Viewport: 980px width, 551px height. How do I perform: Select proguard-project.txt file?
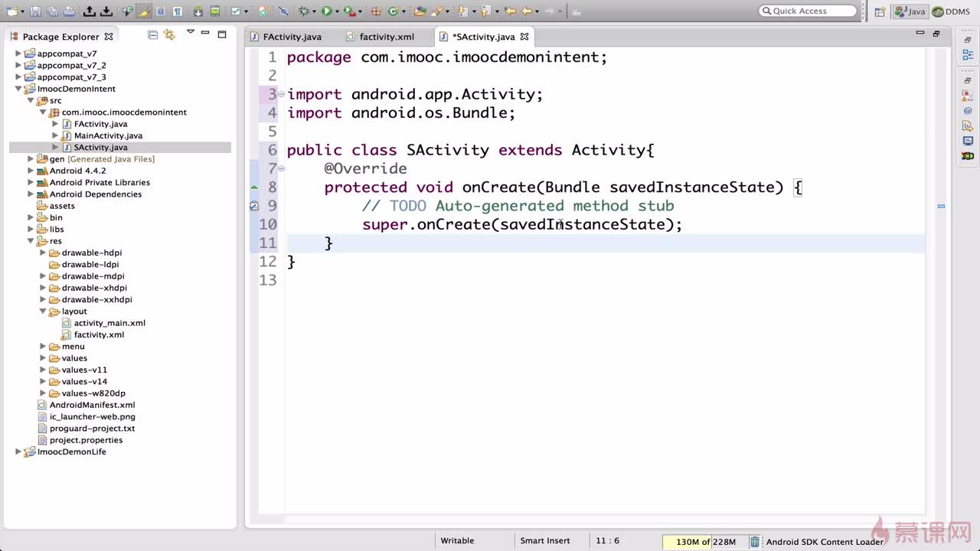(x=92, y=429)
